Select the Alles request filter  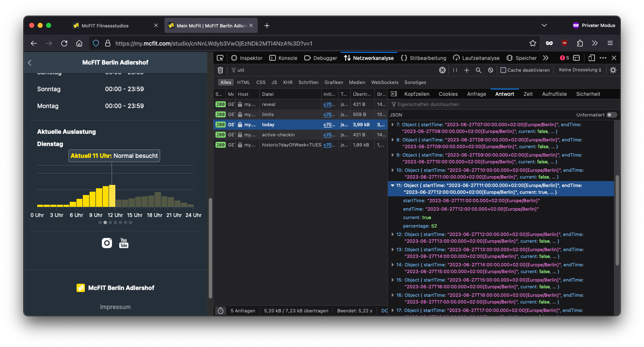coord(226,82)
